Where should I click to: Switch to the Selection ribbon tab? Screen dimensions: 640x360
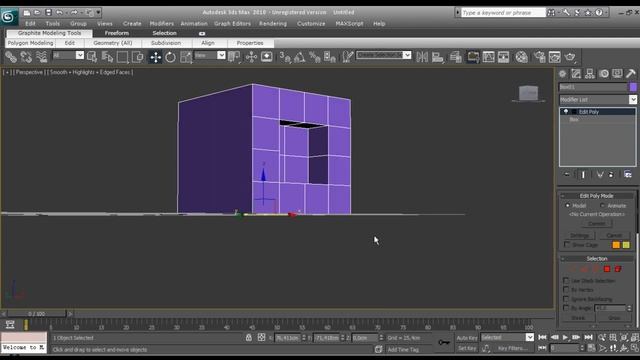pos(164,33)
